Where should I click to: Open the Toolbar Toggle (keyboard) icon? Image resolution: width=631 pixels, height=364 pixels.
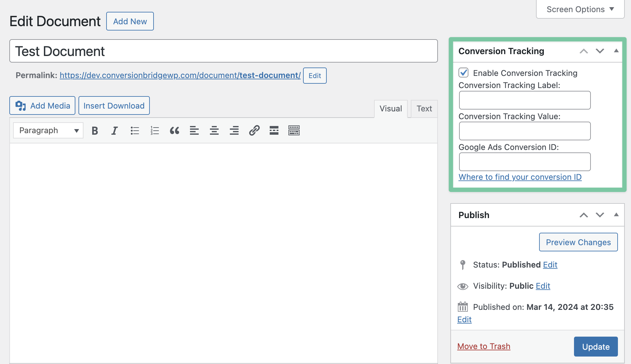pos(294,130)
